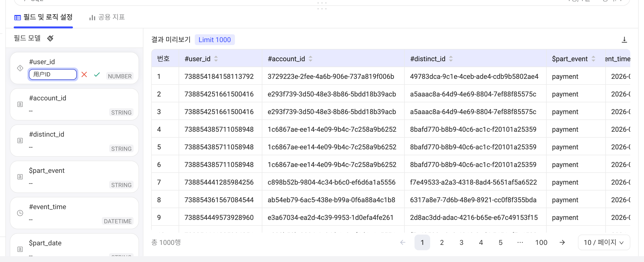The width and height of the screenshot is (644, 262).
Task: Click account id 3729223e-2fee-4a6b-906e-737a819f006b
Action: pyautogui.click(x=331, y=76)
